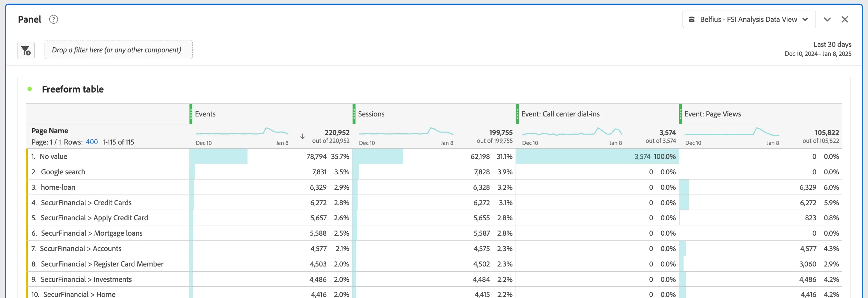Click the call center cell 3,574 100.0%
The height and width of the screenshot is (298, 868).
tap(598, 157)
